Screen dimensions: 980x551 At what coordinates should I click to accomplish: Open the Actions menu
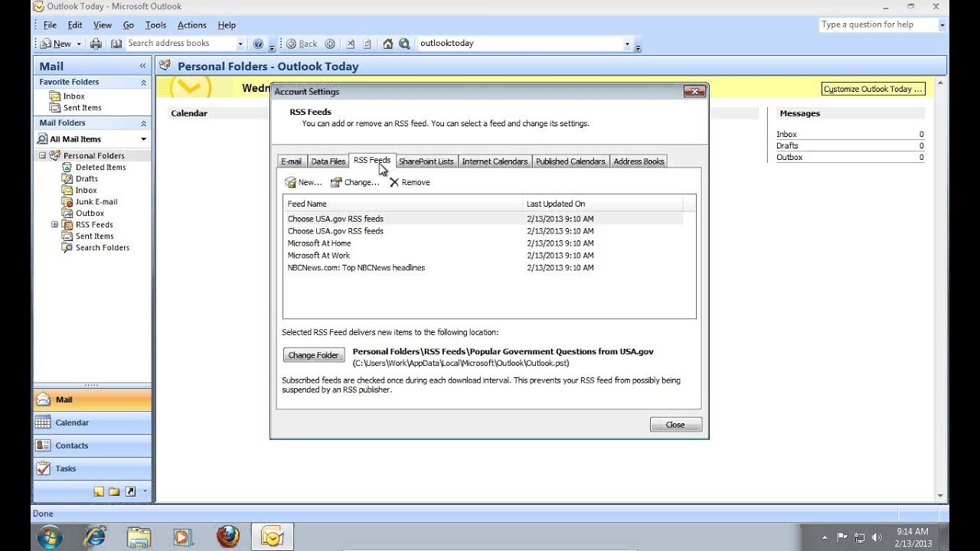[x=191, y=24]
